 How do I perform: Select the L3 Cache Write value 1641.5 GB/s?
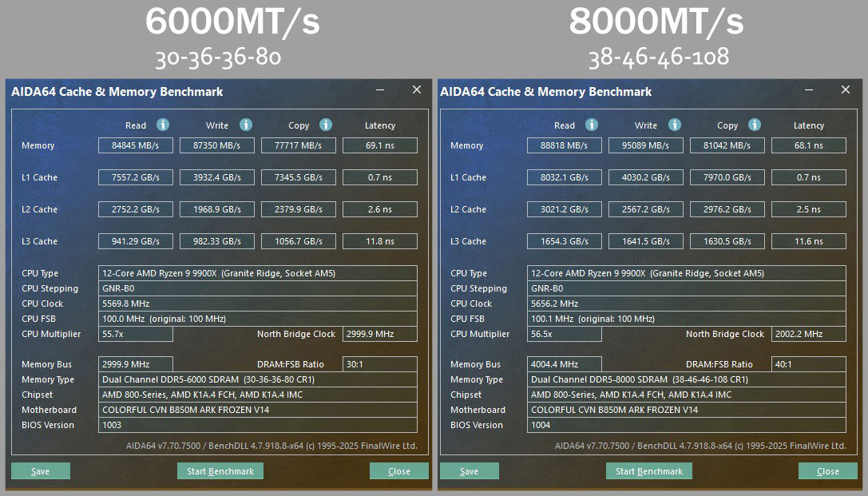pyautogui.click(x=645, y=241)
